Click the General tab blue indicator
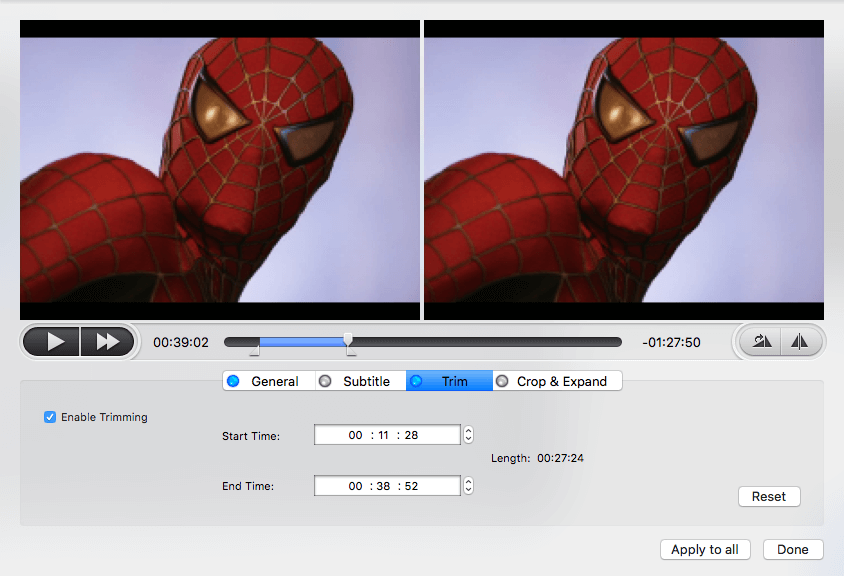This screenshot has width=844, height=576. point(233,381)
